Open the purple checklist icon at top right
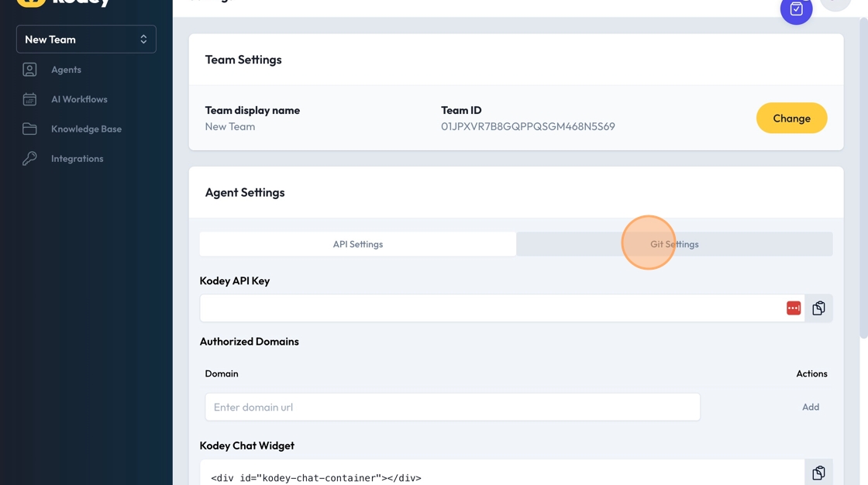 tap(796, 10)
